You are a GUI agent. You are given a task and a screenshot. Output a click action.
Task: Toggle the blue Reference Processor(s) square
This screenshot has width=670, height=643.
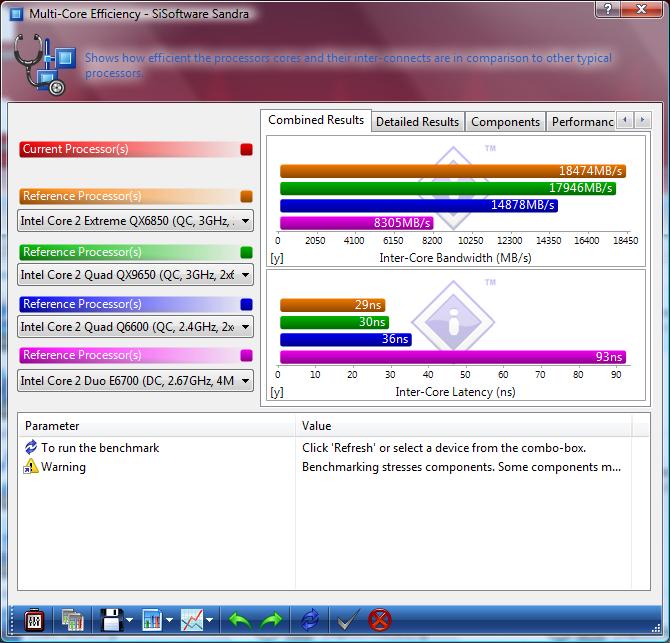coord(247,305)
